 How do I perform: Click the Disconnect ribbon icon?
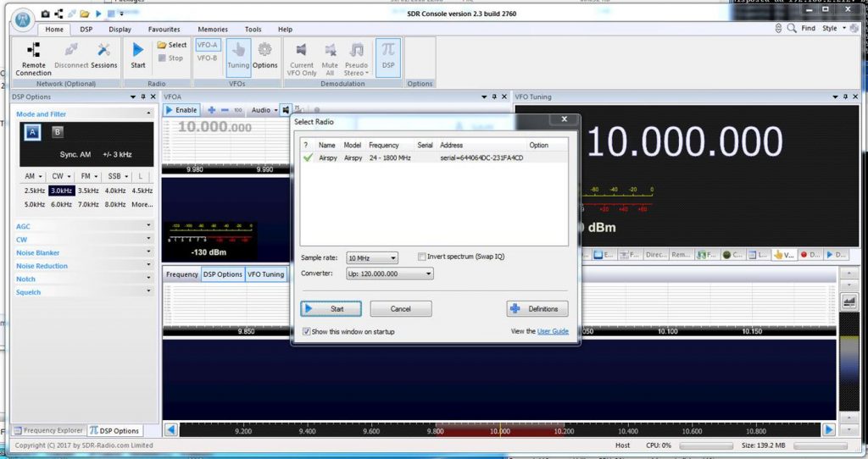(71, 56)
